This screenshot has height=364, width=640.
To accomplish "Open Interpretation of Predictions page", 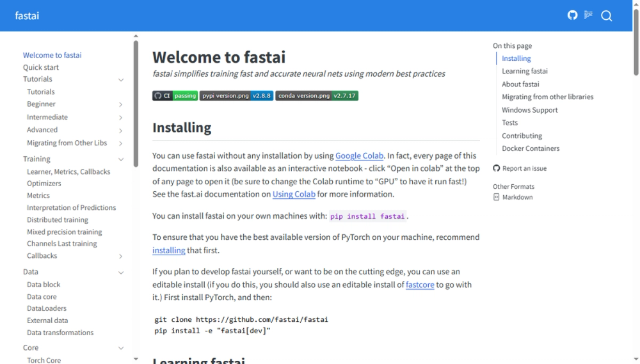I will tap(72, 208).
